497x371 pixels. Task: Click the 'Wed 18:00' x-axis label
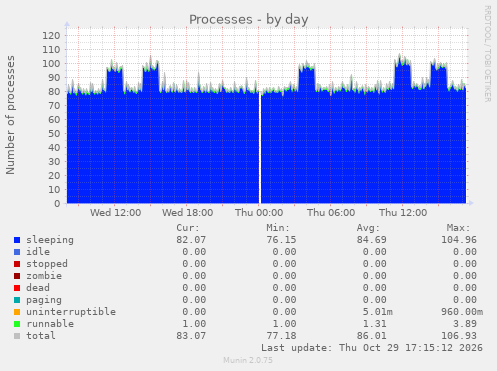[x=188, y=213]
